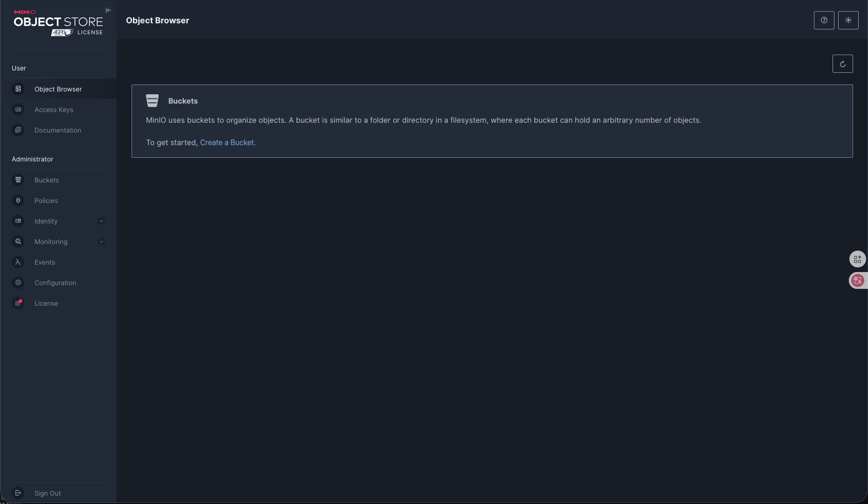The height and width of the screenshot is (504, 868).
Task: Open Access Keys menu item
Action: click(x=54, y=110)
